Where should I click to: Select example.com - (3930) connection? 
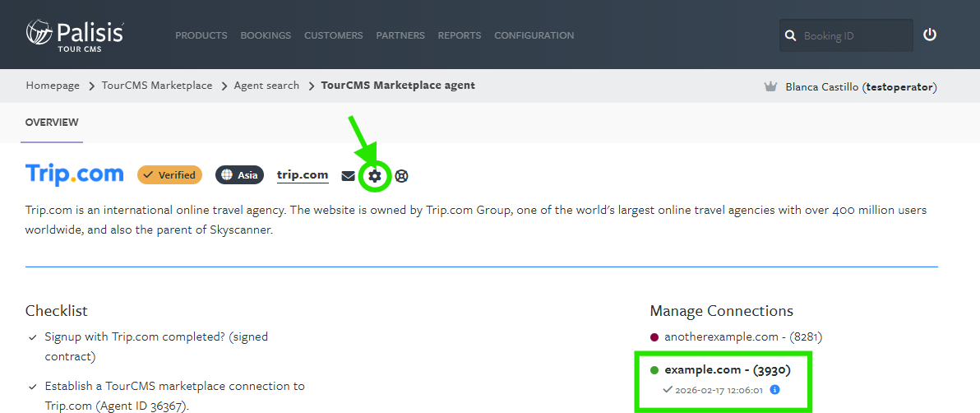pyautogui.click(x=728, y=370)
